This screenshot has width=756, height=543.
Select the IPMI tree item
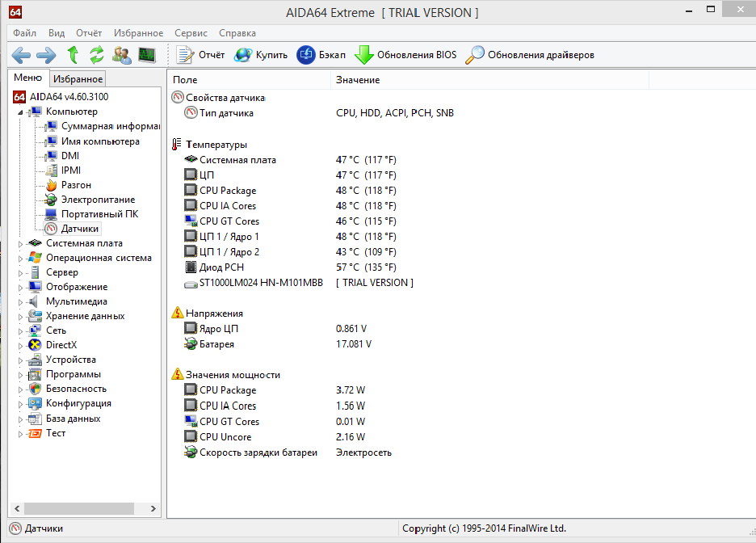tap(71, 170)
